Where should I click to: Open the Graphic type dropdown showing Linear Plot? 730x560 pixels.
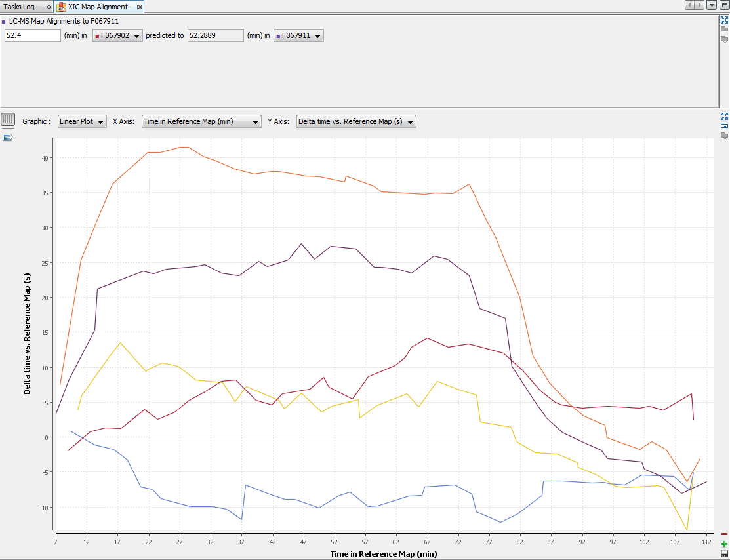pos(82,121)
